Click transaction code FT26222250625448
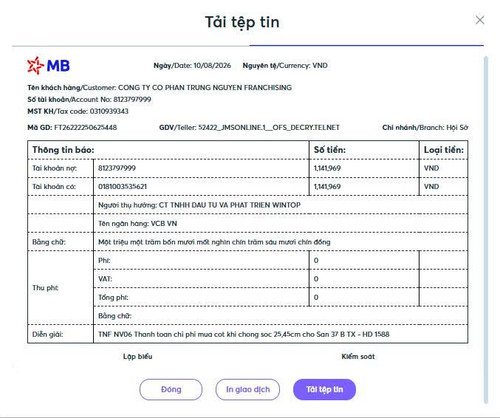Image resolution: width=500 pixels, height=418 pixels. coord(85,127)
